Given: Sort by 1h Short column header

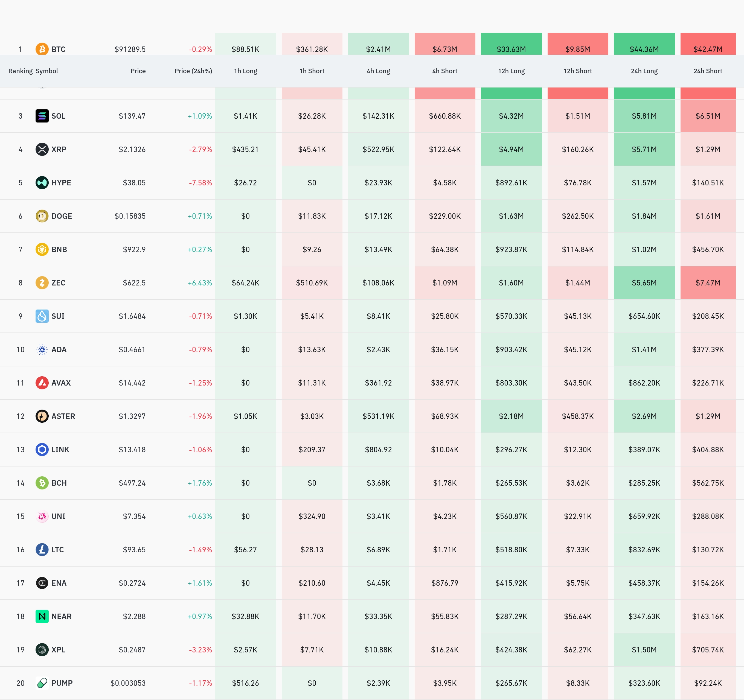Looking at the screenshot, I should pyautogui.click(x=312, y=71).
